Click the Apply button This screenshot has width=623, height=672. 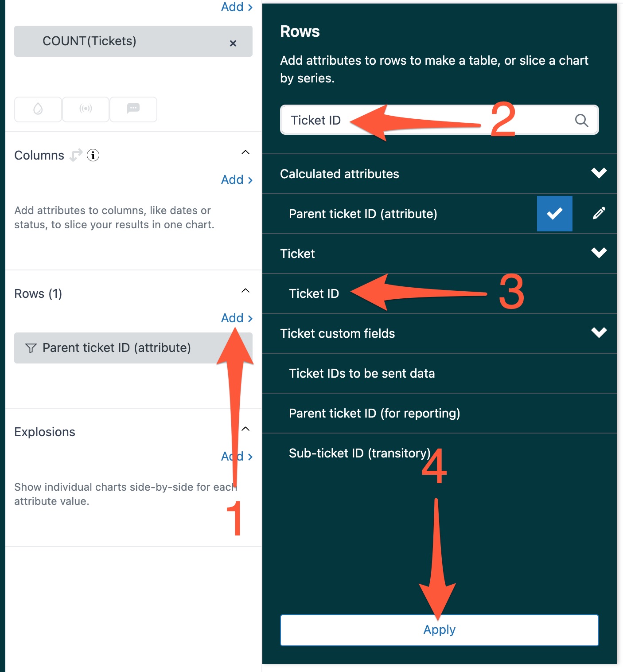pyautogui.click(x=440, y=630)
